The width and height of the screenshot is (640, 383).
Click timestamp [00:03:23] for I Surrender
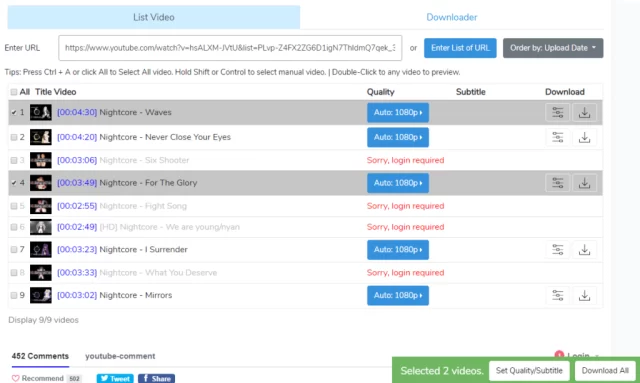[x=77, y=249]
